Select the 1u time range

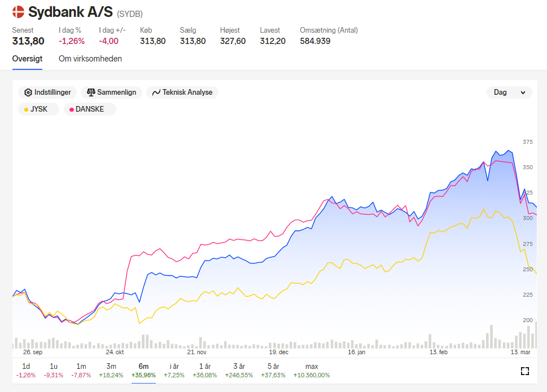pyautogui.click(x=54, y=371)
